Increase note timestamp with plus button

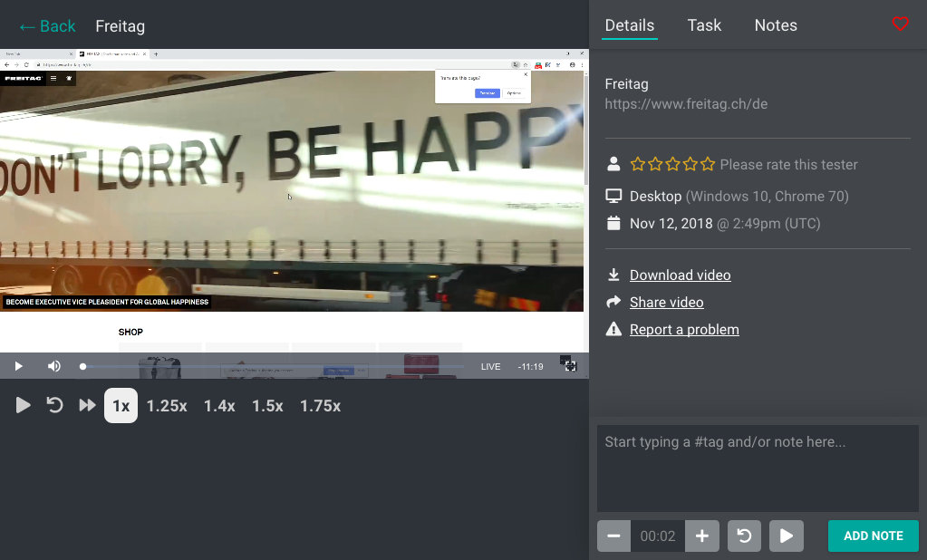(x=701, y=536)
